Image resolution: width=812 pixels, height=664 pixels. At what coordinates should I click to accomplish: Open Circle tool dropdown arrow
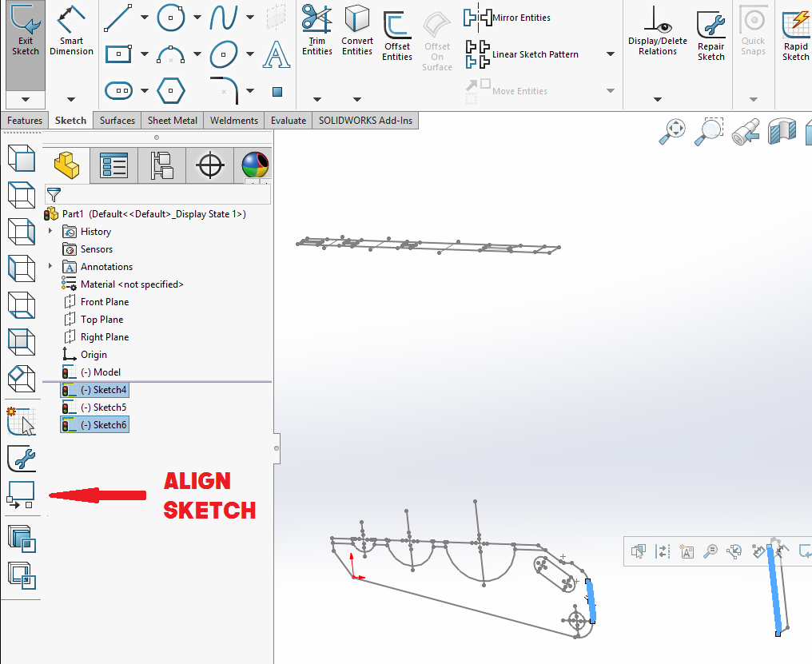coord(197,17)
